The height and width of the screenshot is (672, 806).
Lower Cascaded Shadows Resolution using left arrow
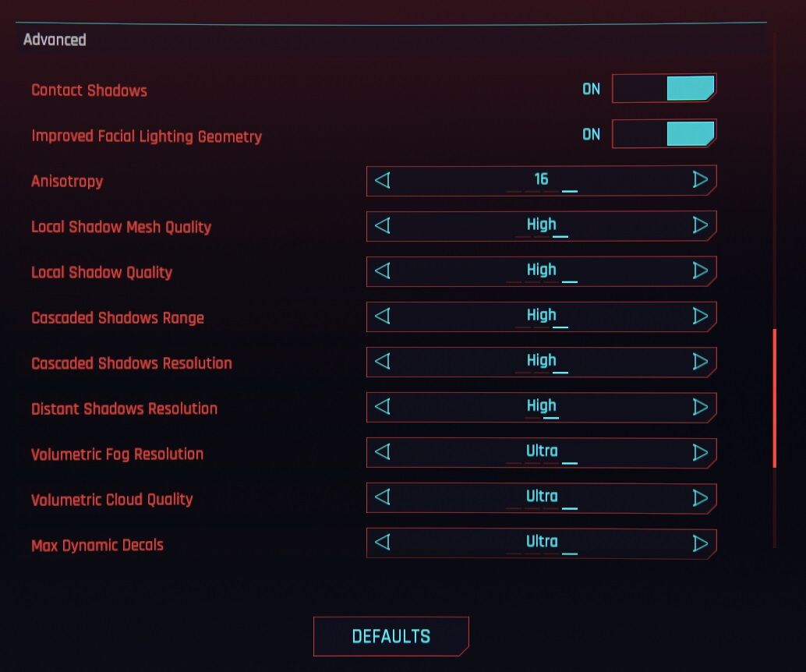tap(383, 362)
